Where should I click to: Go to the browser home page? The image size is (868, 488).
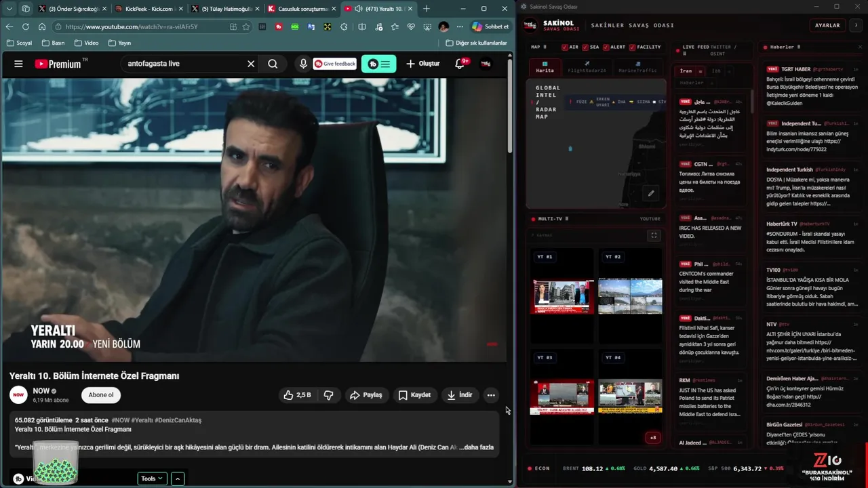point(42,26)
